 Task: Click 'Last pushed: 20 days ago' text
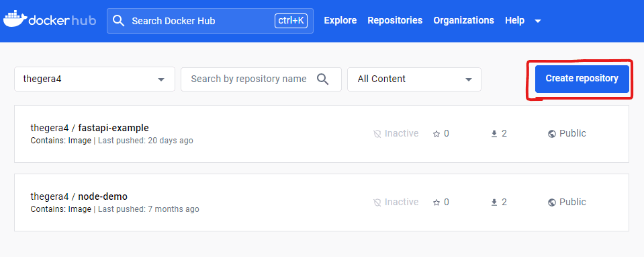click(146, 141)
